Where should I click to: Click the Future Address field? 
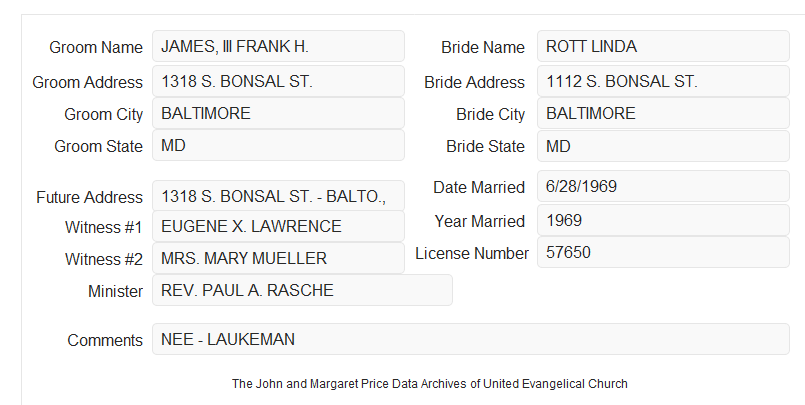coord(278,196)
